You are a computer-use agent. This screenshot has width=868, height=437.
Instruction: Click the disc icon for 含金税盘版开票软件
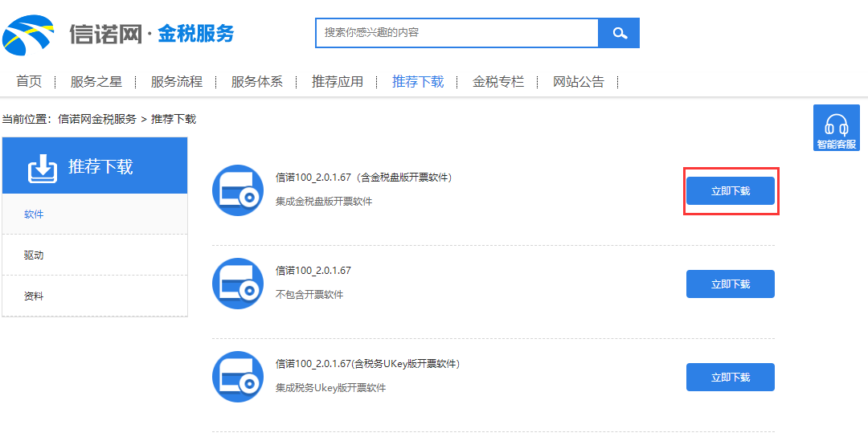click(237, 190)
